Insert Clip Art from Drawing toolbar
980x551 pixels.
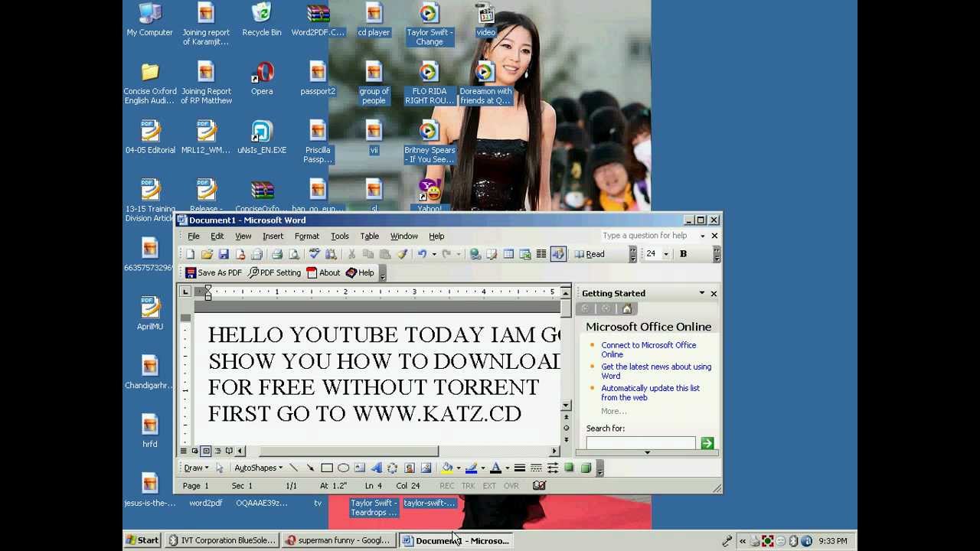410,468
